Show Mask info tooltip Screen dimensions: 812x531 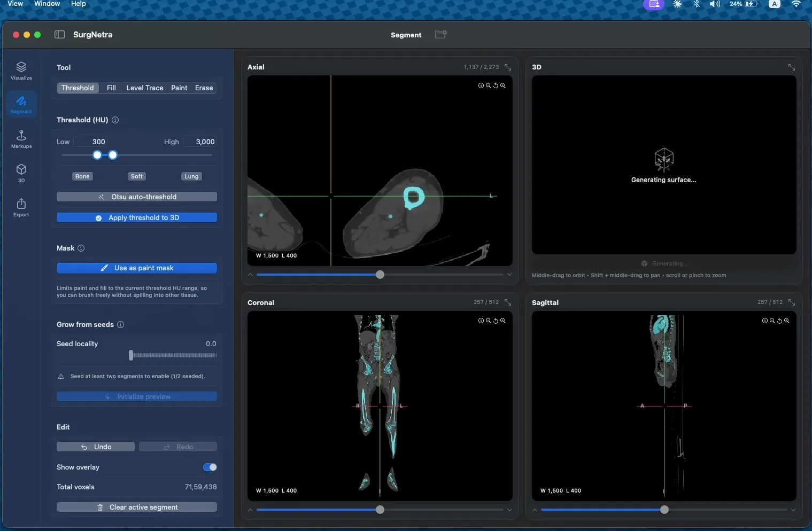point(81,248)
